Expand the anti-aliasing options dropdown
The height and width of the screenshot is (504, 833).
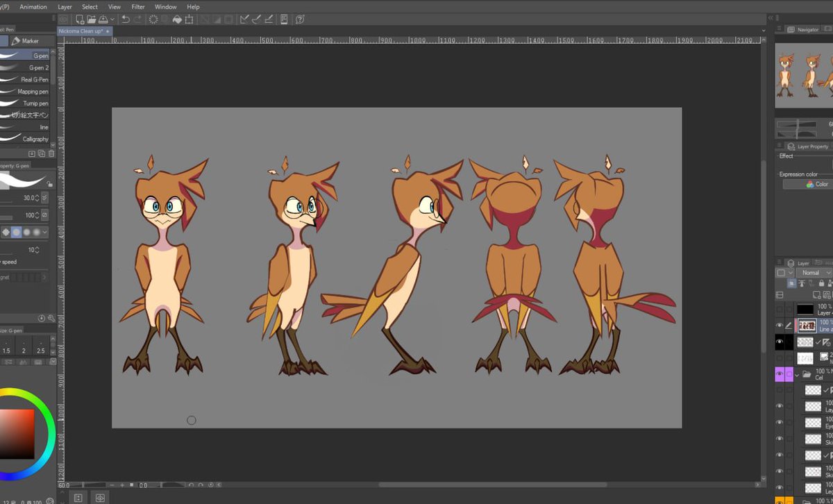pos(46,232)
